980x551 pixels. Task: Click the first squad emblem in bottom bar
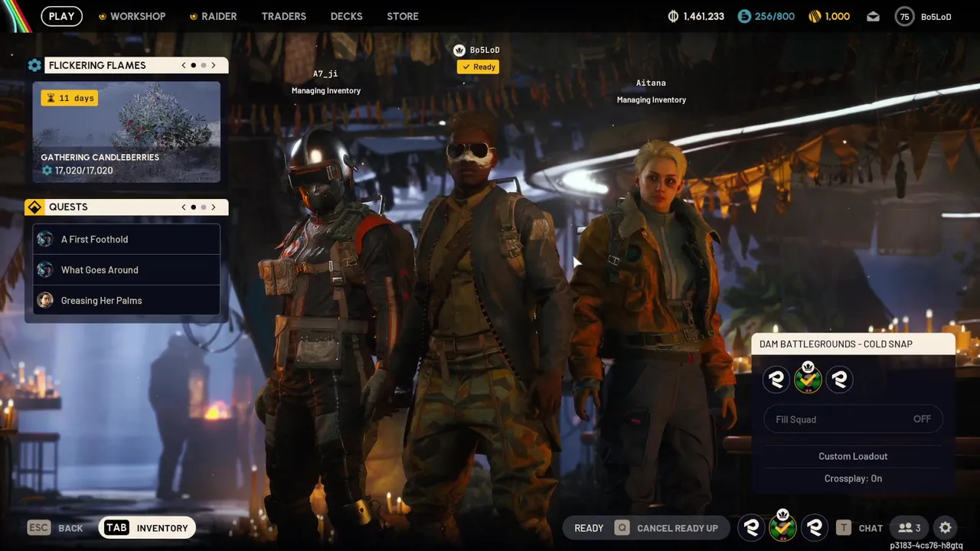point(751,527)
